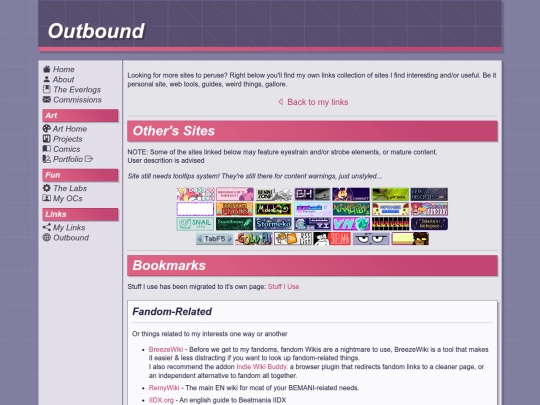Click the Home house icon in sidebar

click(x=46, y=69)
